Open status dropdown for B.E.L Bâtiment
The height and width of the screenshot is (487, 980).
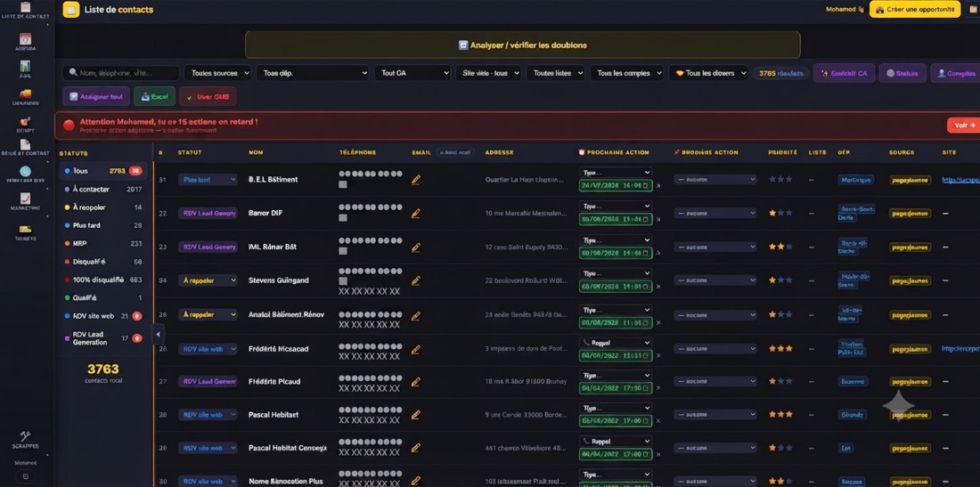pos(208,179)
